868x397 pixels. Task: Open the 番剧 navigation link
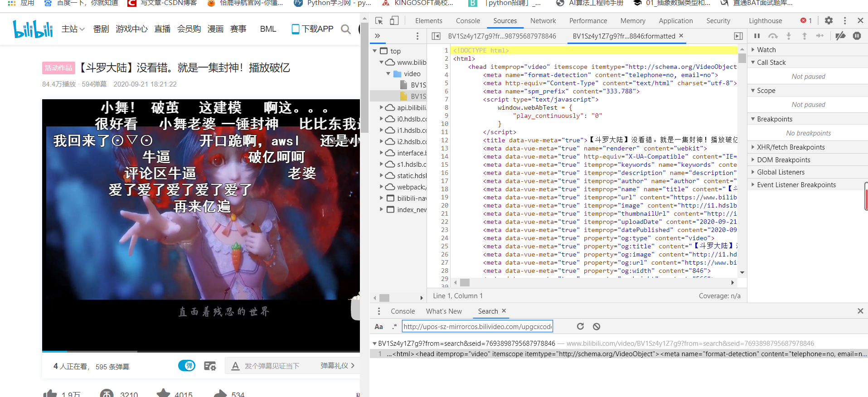click(101, 29)
